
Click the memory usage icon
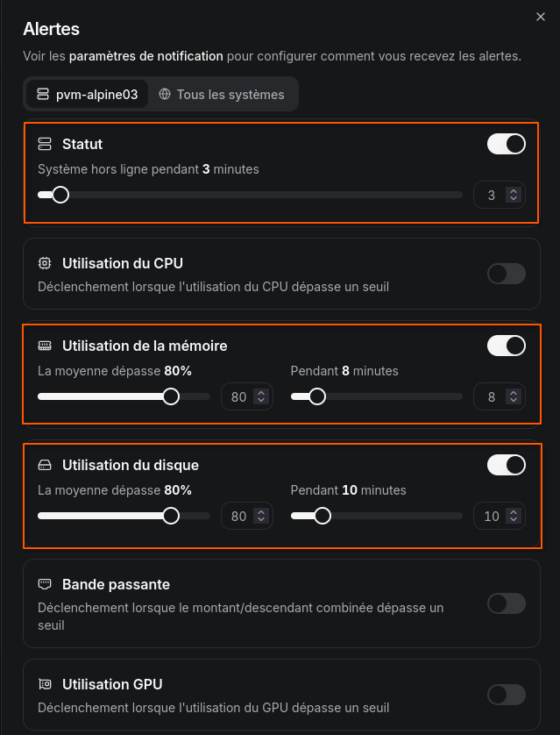click(45, 346)
